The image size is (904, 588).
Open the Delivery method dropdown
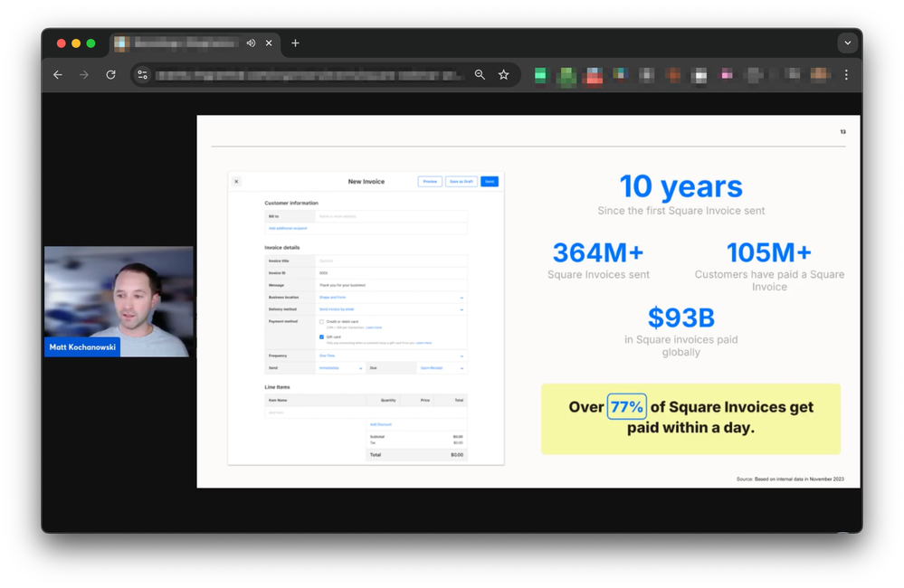coord(462,309)
